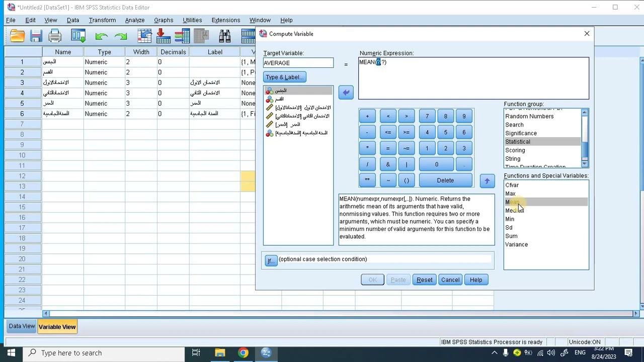Select the القسم nominal variable in the list
Screen dimensions: 644x362
(298, 99)
